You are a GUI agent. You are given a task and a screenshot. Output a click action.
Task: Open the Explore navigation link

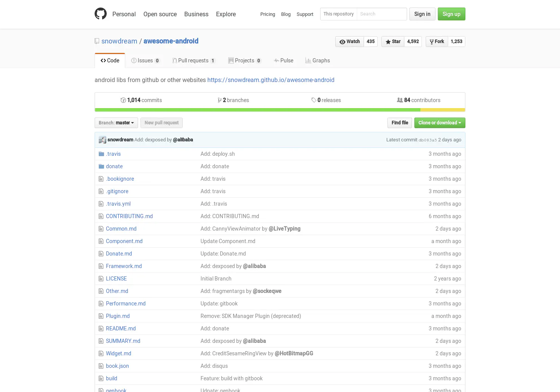(x=226, y=14)
